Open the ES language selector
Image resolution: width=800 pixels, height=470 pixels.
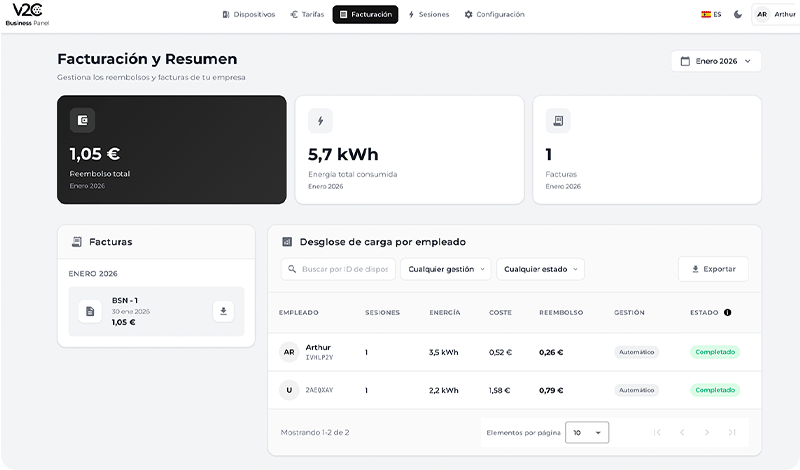point(711,15)
